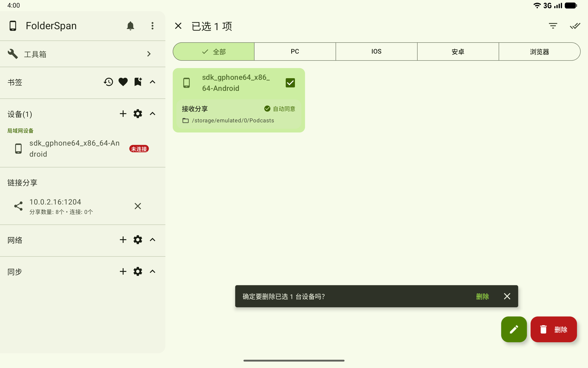Switch to the 浏览器 filter tab

[539, 52]
